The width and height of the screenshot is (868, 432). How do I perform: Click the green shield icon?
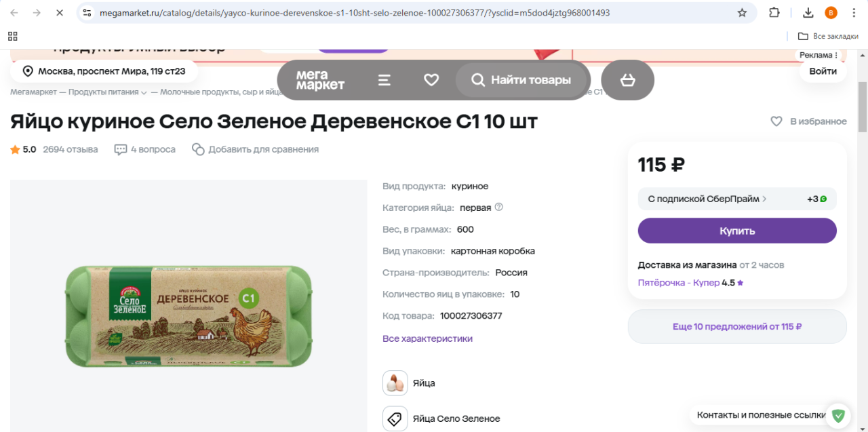(x=839, y=415)
